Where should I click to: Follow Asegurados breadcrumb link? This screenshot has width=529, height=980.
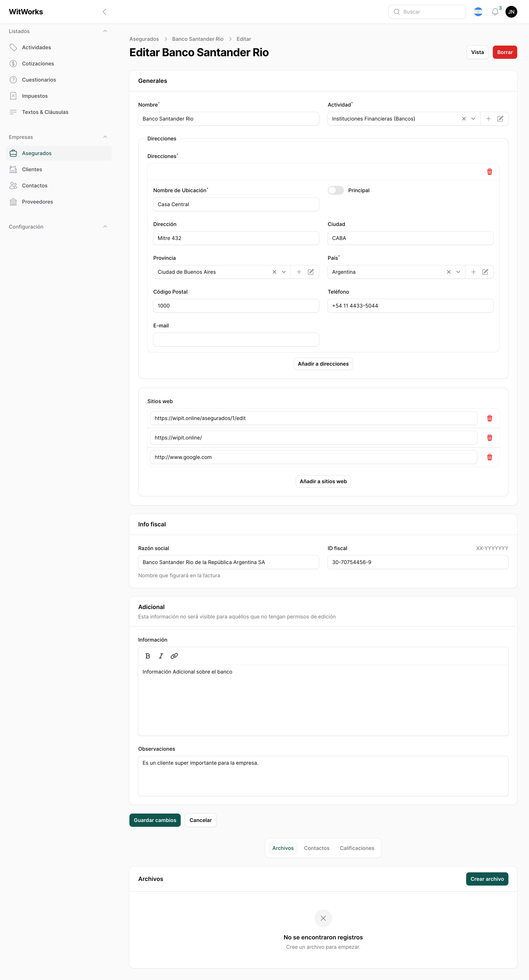point(144,39)
